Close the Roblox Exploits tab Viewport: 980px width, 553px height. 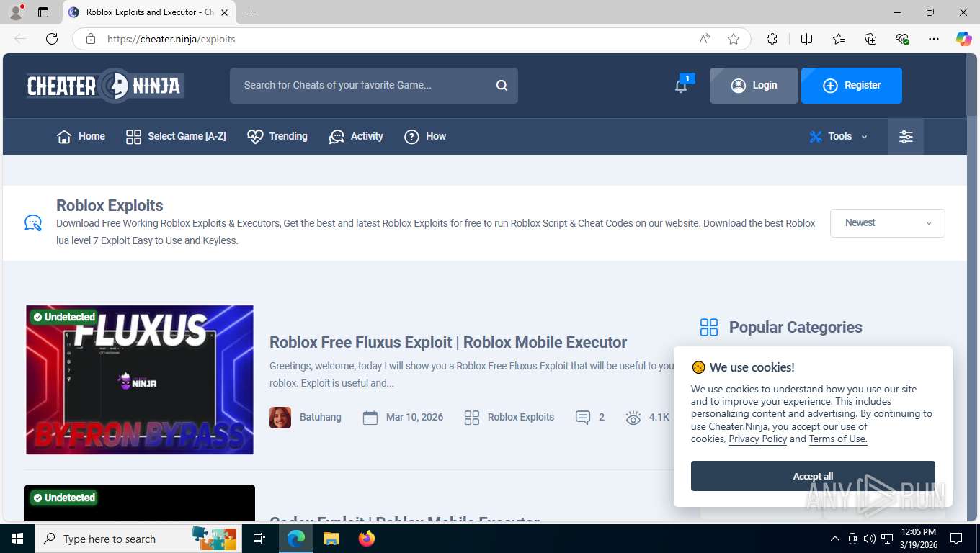pyautogui.click(x=224, y=12)
